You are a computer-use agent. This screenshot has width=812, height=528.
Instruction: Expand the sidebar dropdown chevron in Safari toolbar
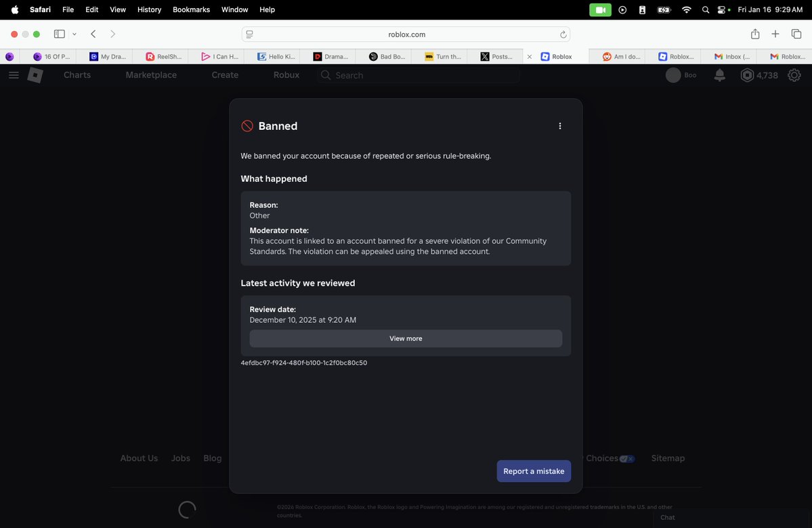click(x=74, y=34)
